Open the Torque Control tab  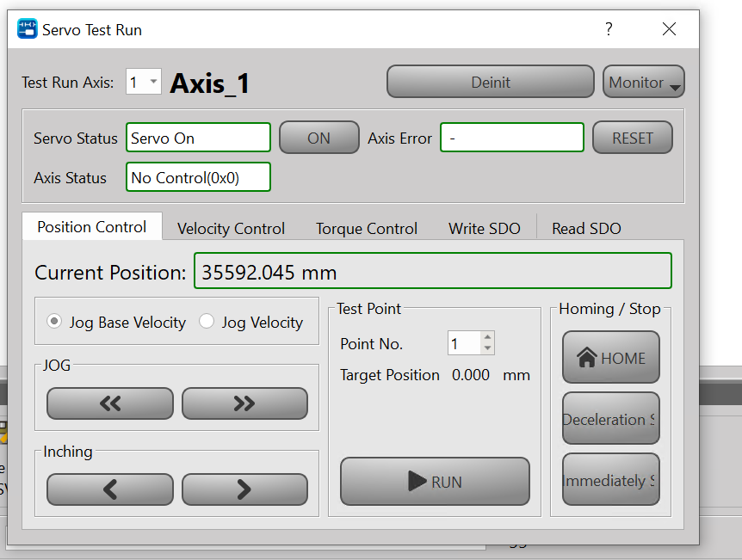(366, 228)
